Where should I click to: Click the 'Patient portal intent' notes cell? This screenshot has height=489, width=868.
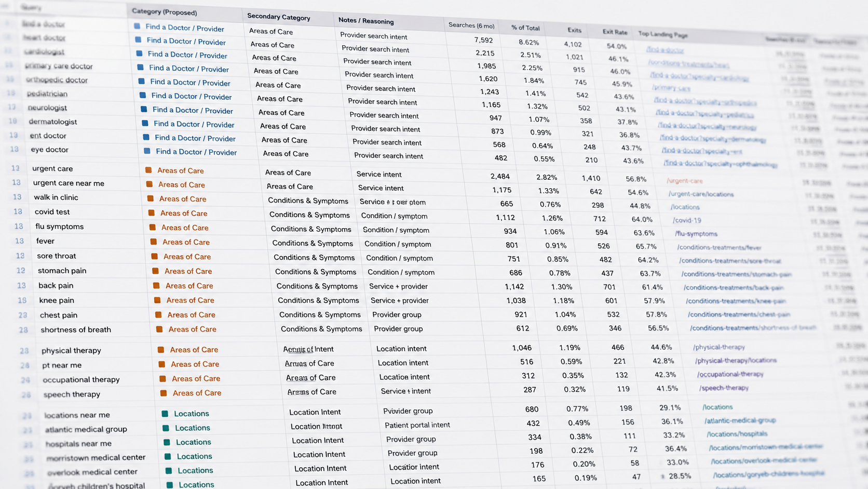[417, 425]
